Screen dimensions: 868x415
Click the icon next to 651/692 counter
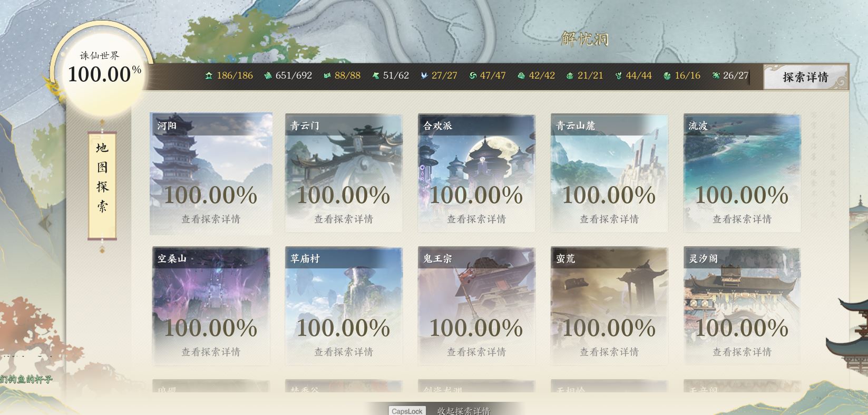(x=268, y=76)
